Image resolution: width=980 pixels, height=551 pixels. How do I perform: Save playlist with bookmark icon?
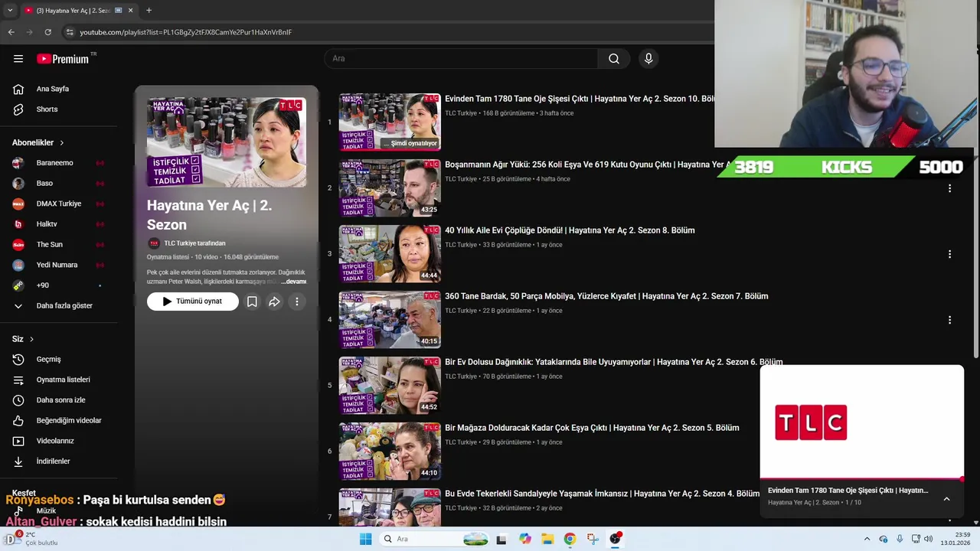[252, 302]
